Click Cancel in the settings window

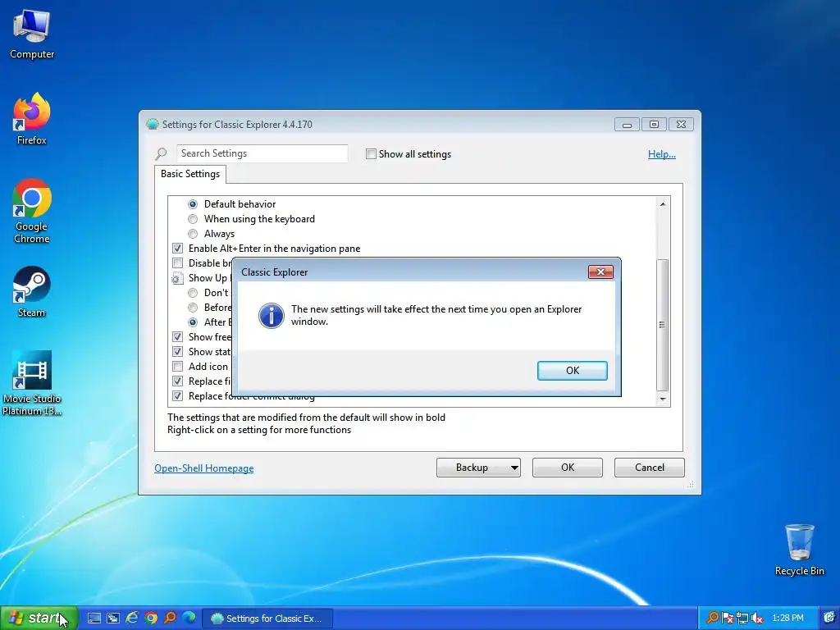(650, 467)
